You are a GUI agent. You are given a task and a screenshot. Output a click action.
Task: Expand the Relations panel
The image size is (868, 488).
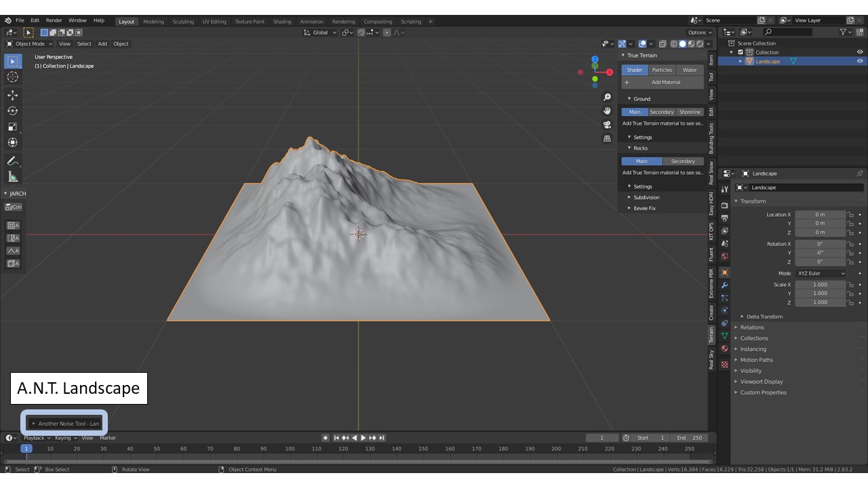pos(752,327)
